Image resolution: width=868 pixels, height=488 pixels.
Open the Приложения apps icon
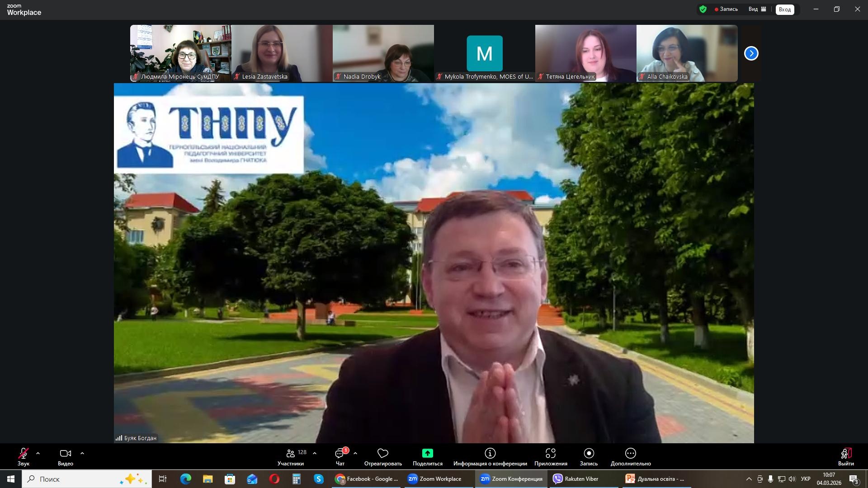coord(550,453)
